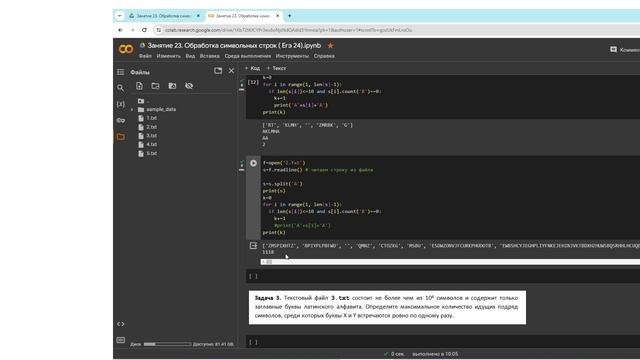Open Files panel in new window icon

coord(218,71)
